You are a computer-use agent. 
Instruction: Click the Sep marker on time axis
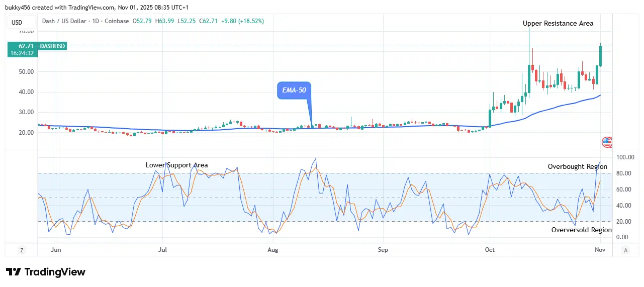tap(383, 249)
